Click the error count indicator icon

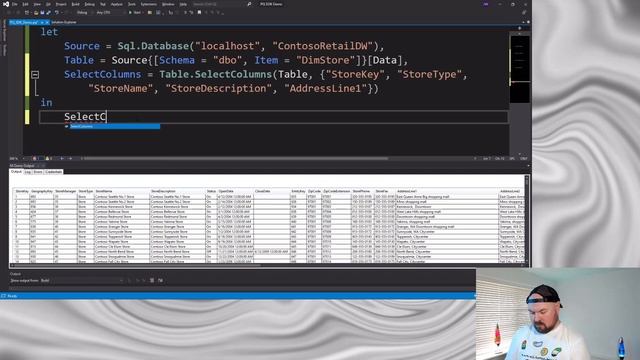coord(35,158)
